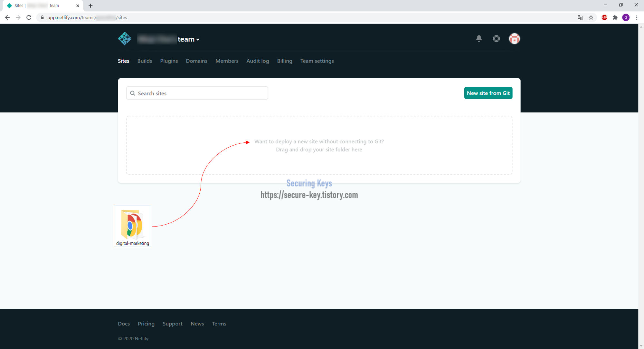The width and height of the screenshot is (644, 349).
Task: Open the notifications bell
Action: pos(479,39)
